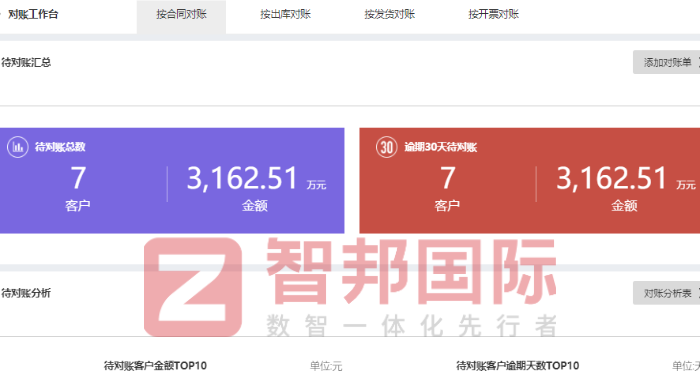Click the 对账工作台 title
Viewport: 700px width, 376px height.
click(33, 15)
